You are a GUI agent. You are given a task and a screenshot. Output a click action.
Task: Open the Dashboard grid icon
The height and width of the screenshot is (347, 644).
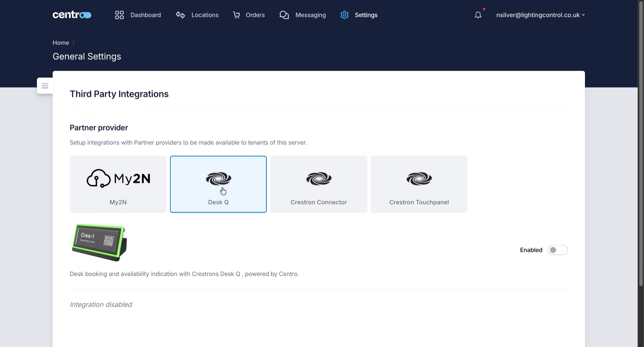(119, 15)
